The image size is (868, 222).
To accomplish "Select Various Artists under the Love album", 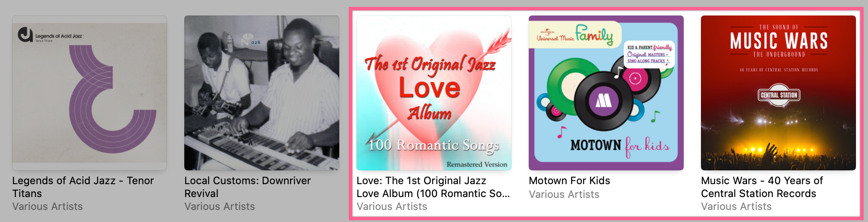I will pyautogui.click(x=392, y=207).
